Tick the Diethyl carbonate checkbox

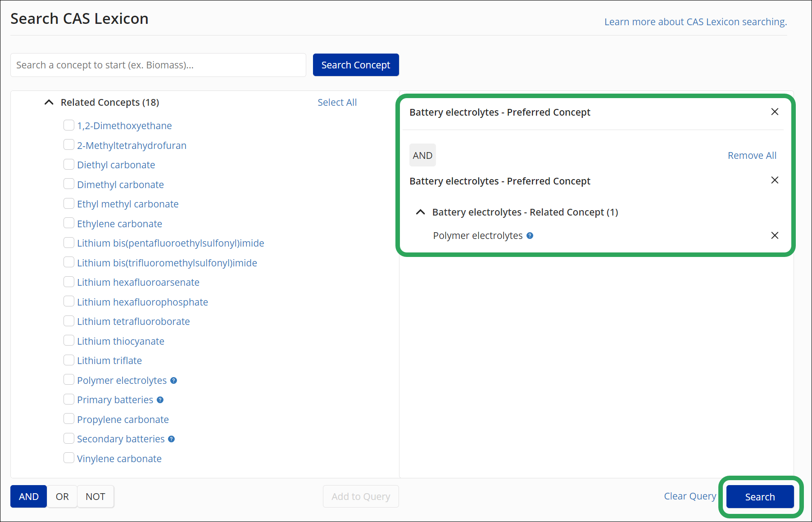click(x=69, y=164)
